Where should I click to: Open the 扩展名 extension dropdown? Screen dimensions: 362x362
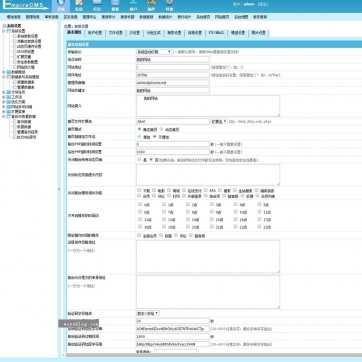[219, 121]
